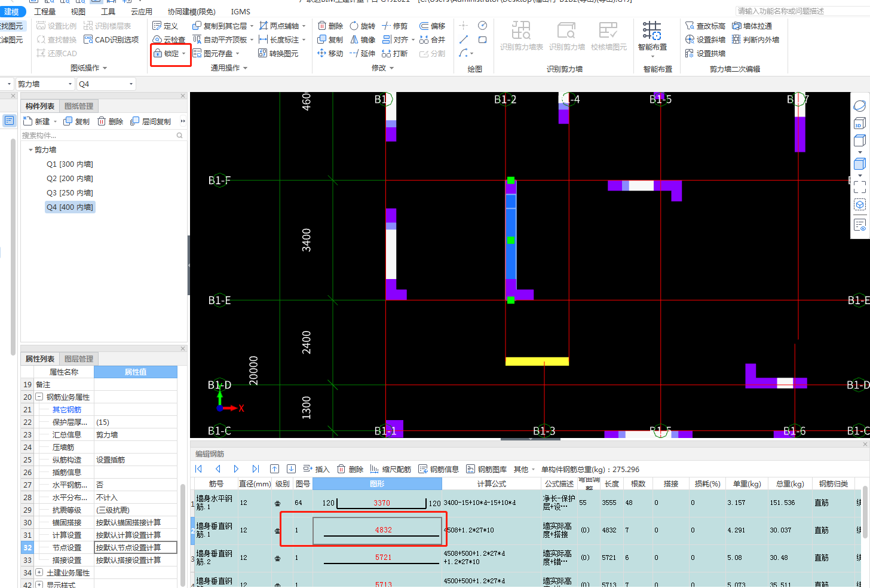Select the 镜像 mirror tool
The height and width of the screenshot is (588, 870).
363,39
